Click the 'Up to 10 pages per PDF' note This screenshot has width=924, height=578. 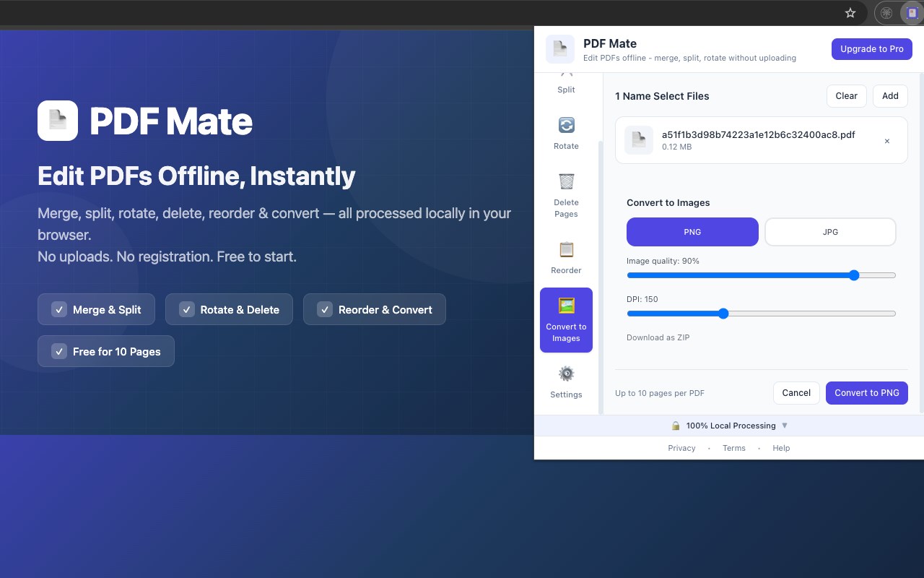(x=660, y=393)
